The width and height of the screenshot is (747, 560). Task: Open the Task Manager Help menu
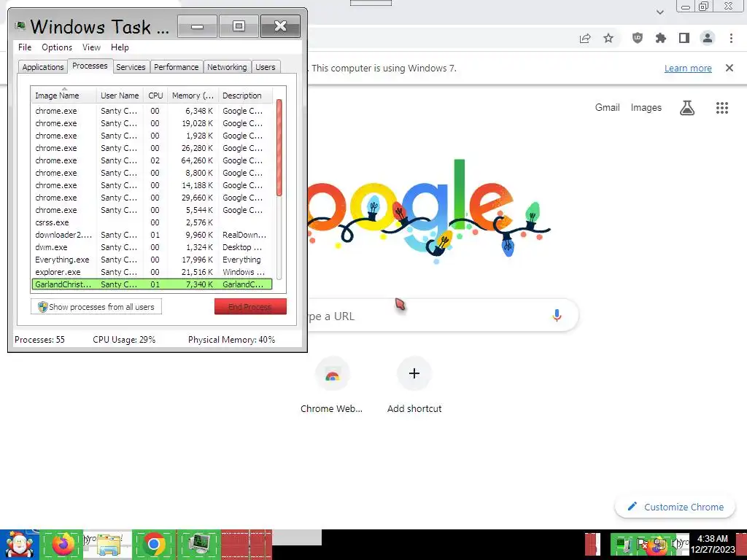pyautogui.click(x=120, y=47)
